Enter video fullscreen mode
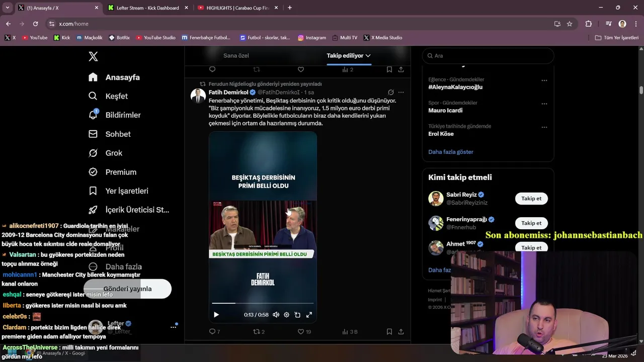The width and height of the screenshot is (644, 362). click(309, 315)
